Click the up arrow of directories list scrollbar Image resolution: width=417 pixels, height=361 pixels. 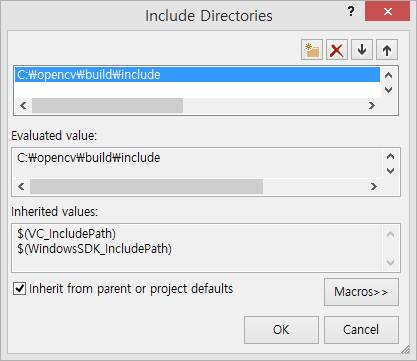388,75
